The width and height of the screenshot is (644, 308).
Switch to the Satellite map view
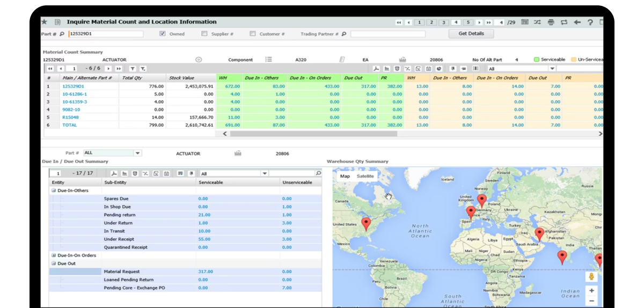tap(365, 176)
